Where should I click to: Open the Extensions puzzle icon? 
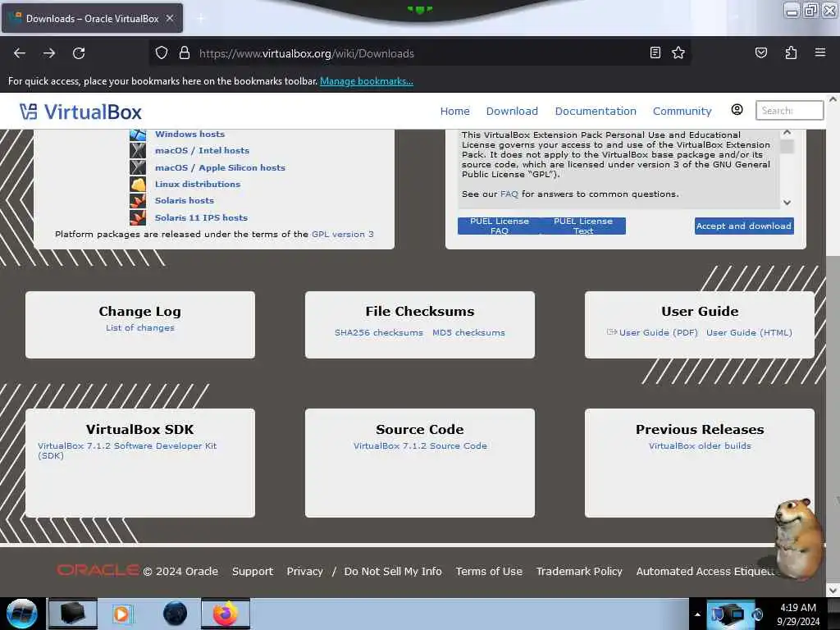click(x=791, y=52)
